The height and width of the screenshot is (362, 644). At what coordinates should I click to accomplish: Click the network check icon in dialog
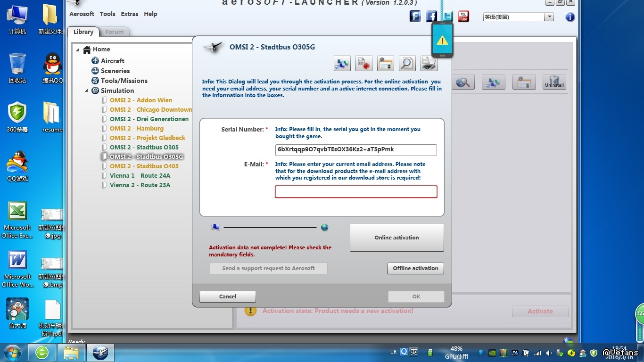[342, 63]
